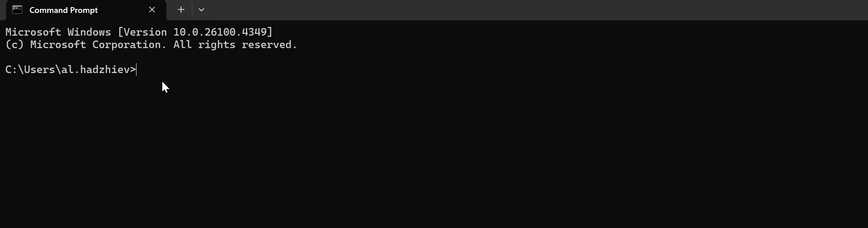The width and height of the screenshot is (868, 228).
Task: Click the Microsoft Corporation copyright line
Action: point(151,45)
